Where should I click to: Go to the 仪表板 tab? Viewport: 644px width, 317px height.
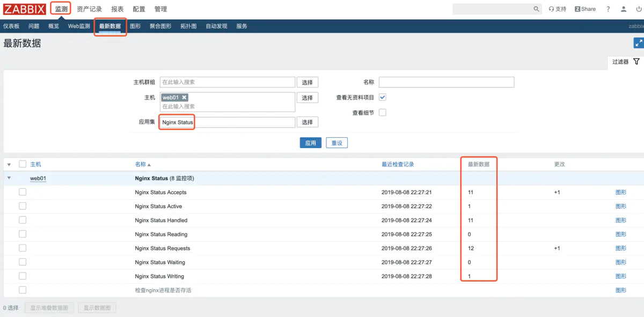click(11, 26)
